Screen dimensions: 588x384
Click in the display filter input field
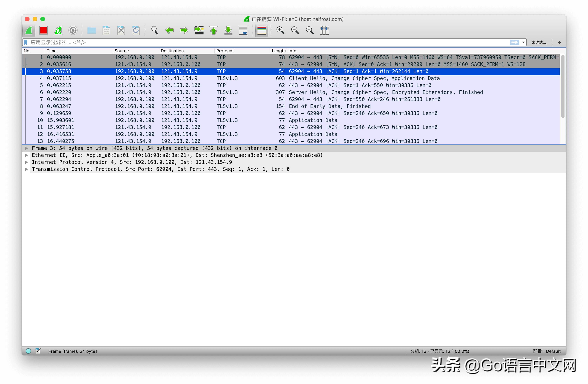pyautogui.click(x=247, y=43)
